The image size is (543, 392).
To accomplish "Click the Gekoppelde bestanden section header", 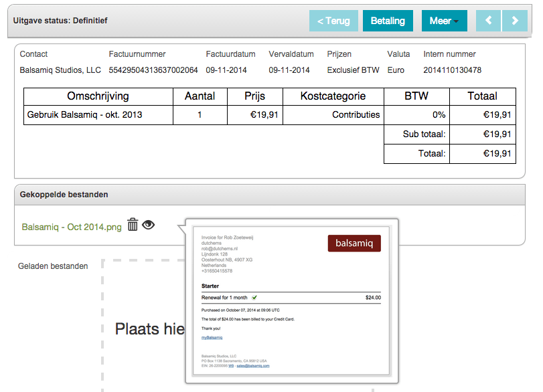I will tap(270, 195).
